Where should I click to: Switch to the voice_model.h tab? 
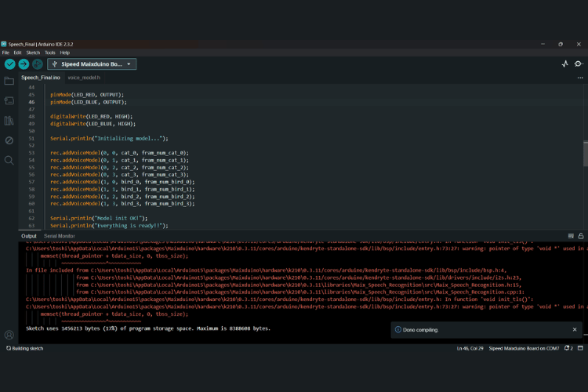point(84,78)
